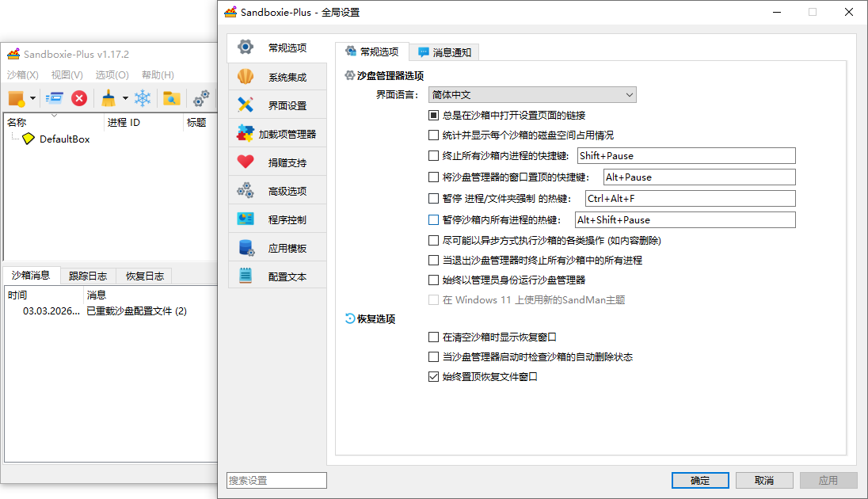868x499 pixels.
Task: Expand dropdown arrow next to broom icon
Action: pyautogui.click(x=125, y=99)
